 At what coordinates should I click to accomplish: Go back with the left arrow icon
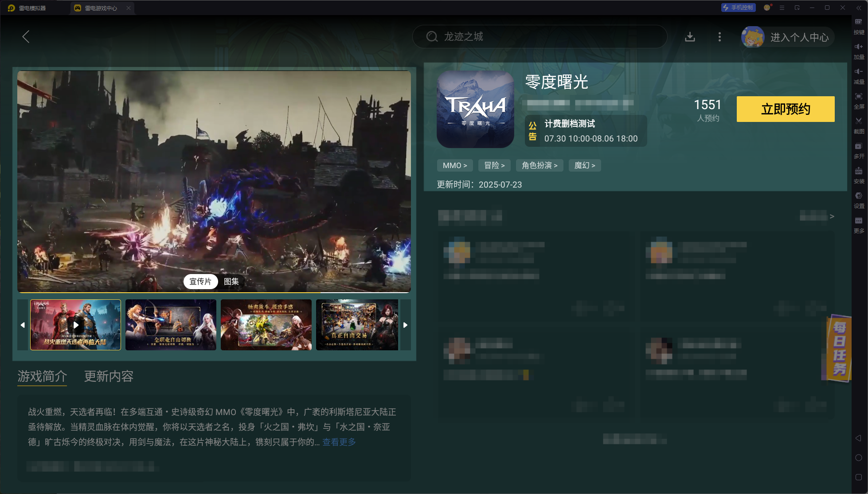click(26, 36)
